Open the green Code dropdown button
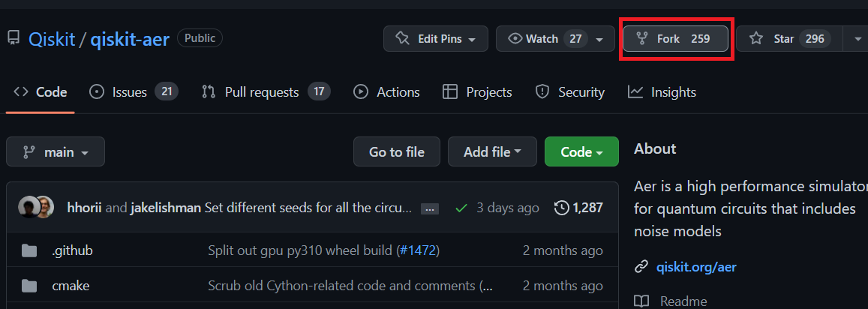This screenshot has height=309, width=868. click(581, 151)
